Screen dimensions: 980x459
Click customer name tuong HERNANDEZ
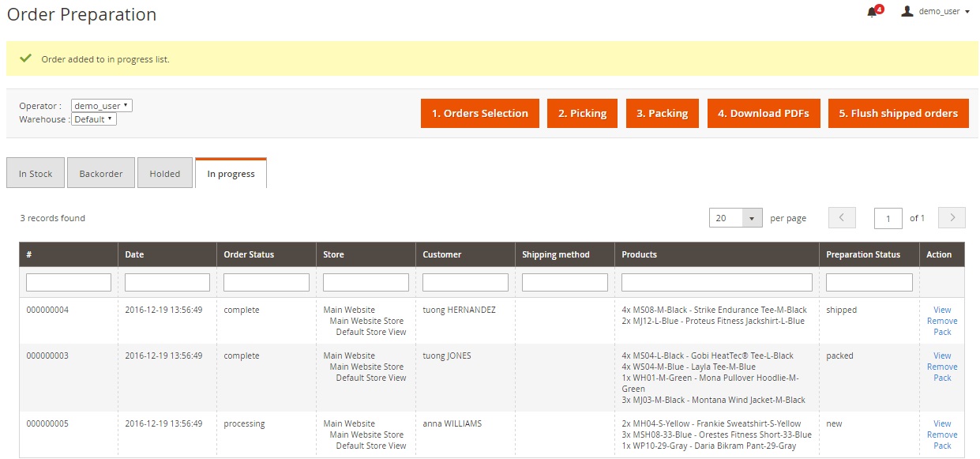point(460,310)
